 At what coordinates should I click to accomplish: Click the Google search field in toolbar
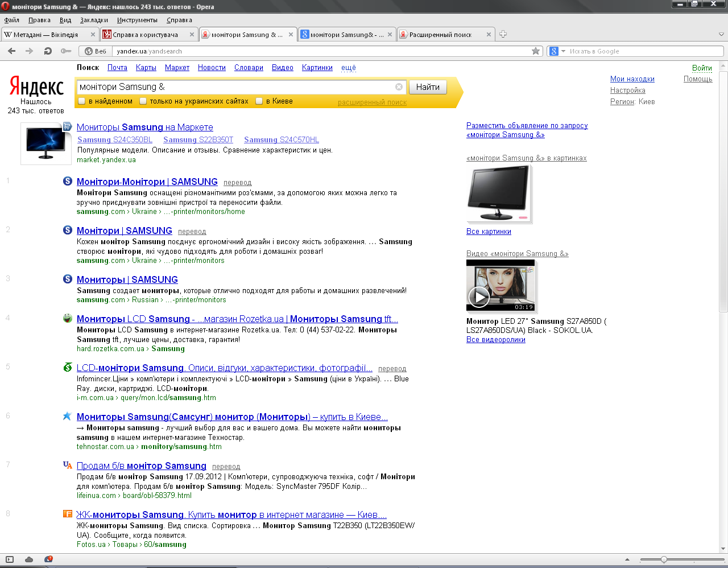[646, 51]
